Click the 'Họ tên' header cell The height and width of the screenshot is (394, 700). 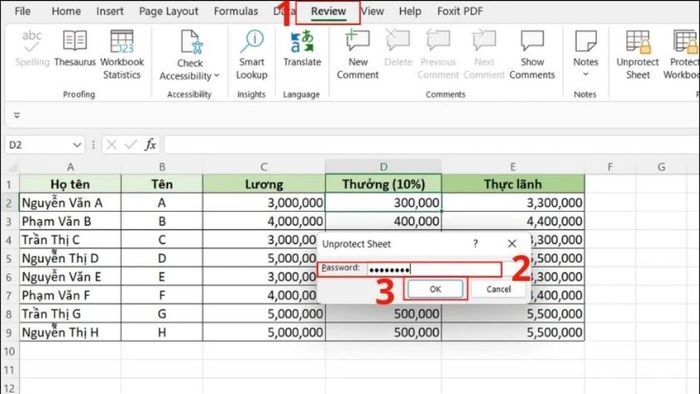point(70,184)
